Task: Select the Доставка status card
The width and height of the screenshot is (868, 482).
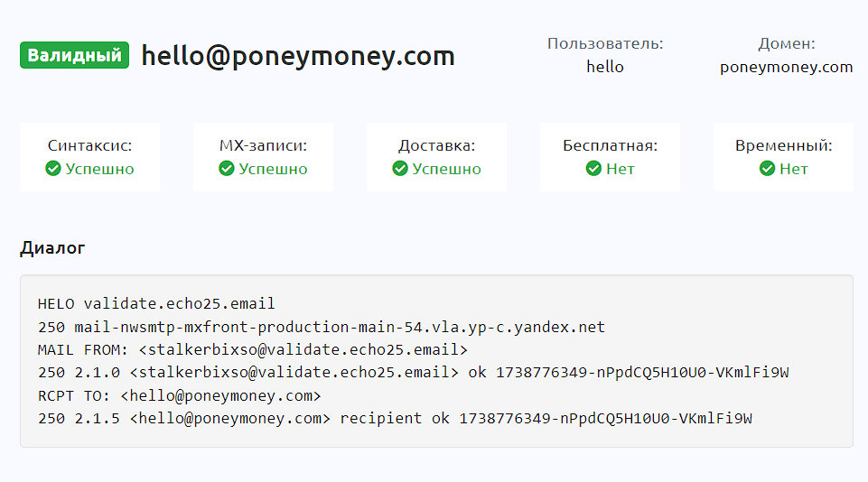Action: [436, 157]
